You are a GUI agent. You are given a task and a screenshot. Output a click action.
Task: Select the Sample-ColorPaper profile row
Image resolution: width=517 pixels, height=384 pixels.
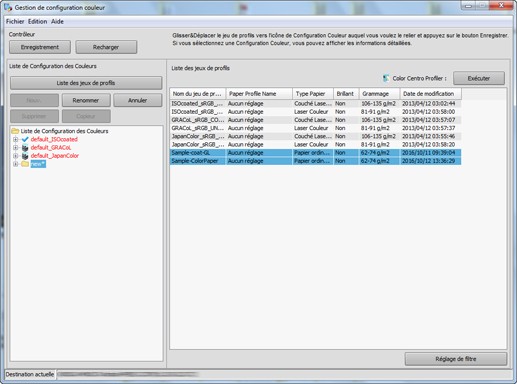pyautogui.click(x=315, y=161)
